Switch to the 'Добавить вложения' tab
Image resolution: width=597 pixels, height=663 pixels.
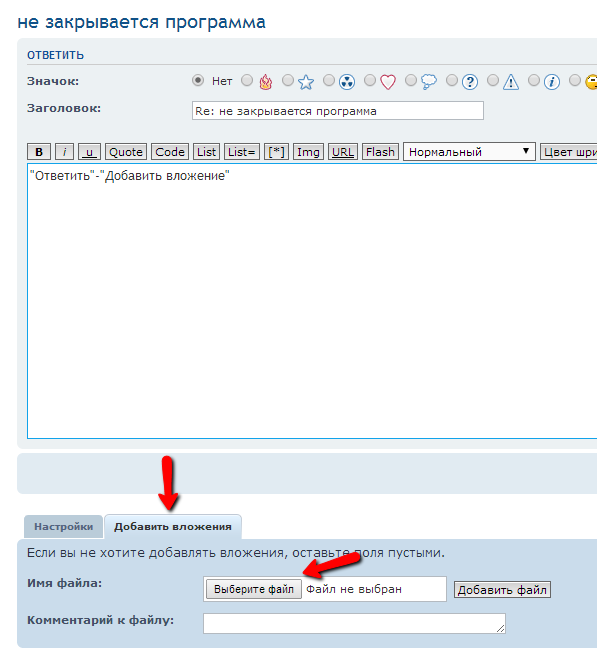pos(173,526)
